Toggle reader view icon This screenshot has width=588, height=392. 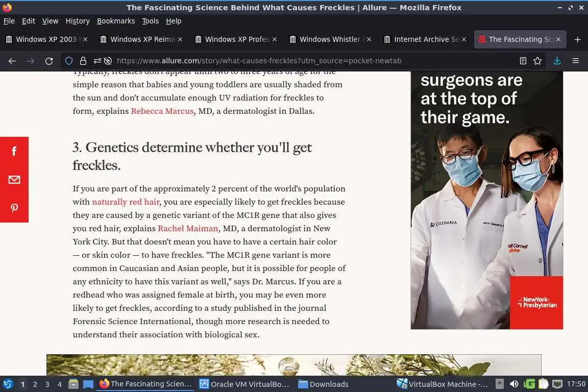pos(523,61)
